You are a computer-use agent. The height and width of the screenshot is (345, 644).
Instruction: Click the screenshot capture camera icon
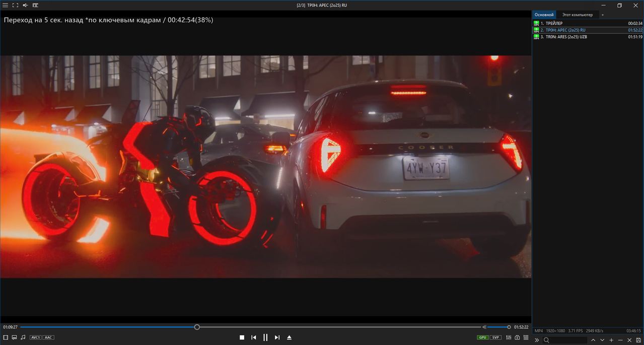coord(517,337)
